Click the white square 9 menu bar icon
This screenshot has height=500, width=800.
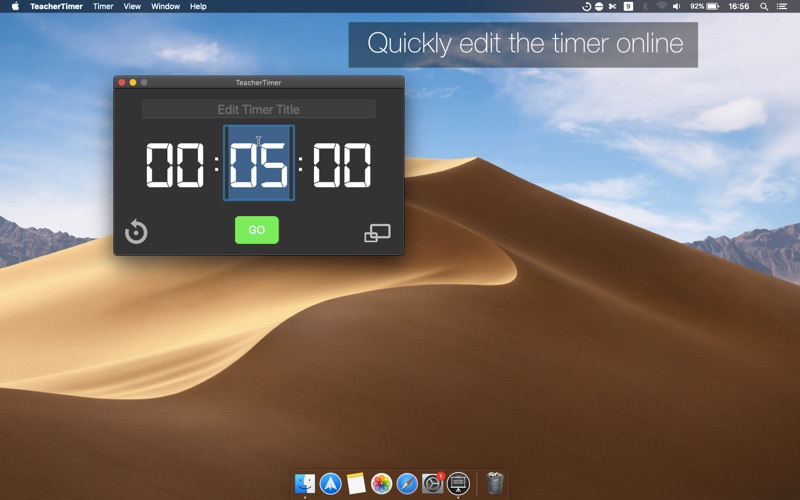click(x=629, y=7)
